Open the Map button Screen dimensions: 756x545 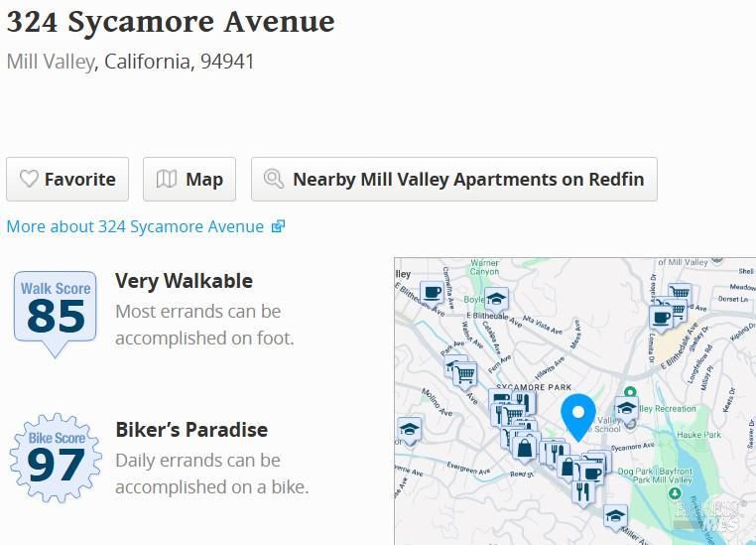189,180
